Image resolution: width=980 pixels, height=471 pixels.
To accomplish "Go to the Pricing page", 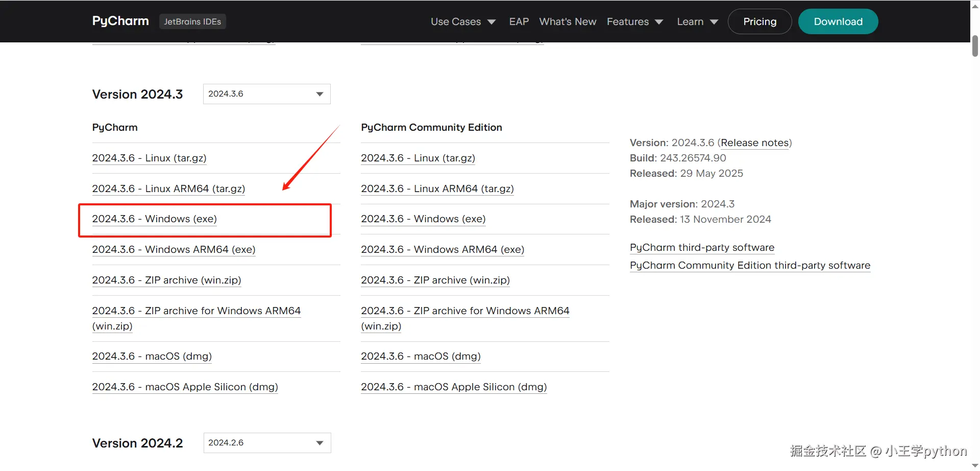I will coord(759,21).
